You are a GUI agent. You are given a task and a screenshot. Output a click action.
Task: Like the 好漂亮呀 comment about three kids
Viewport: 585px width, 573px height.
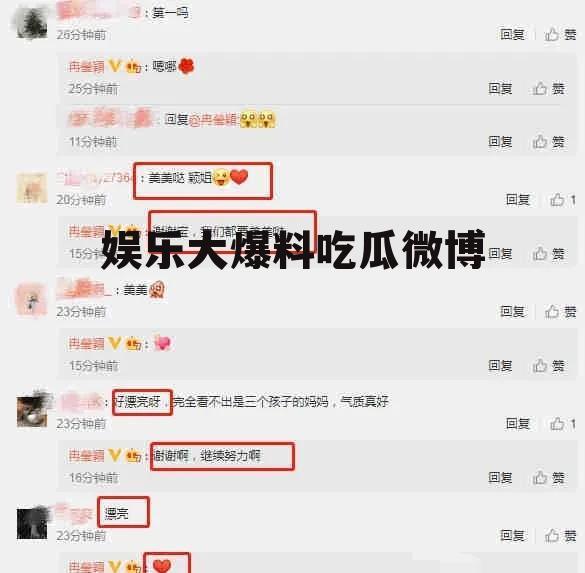point(563,424)
